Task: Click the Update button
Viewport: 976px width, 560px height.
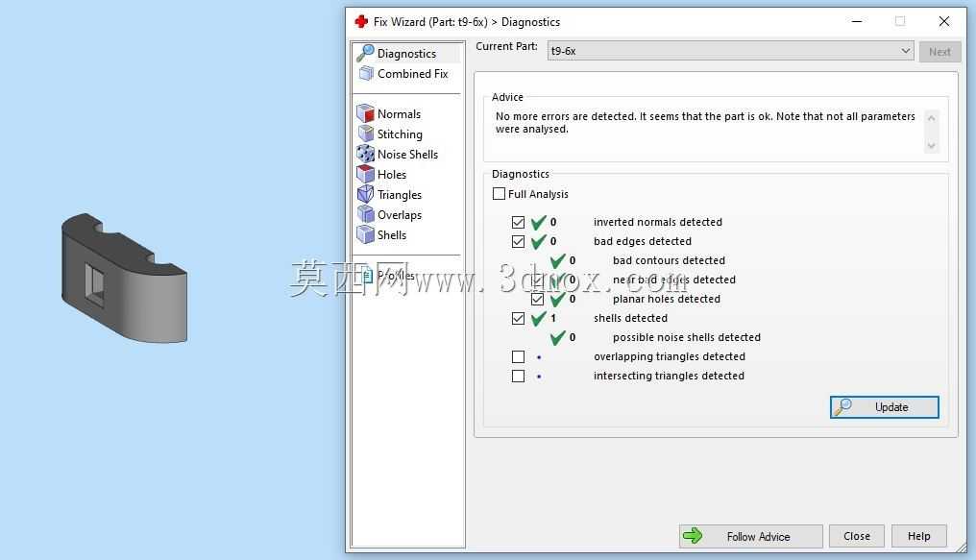Action: tap(885, 407)
